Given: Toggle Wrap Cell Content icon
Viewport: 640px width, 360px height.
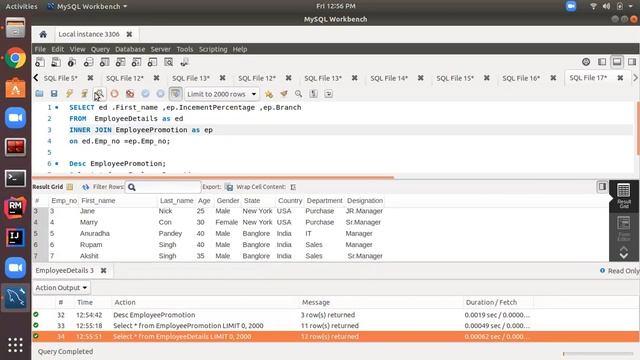Looking at the screenshot, I should (x=293, y=187).
